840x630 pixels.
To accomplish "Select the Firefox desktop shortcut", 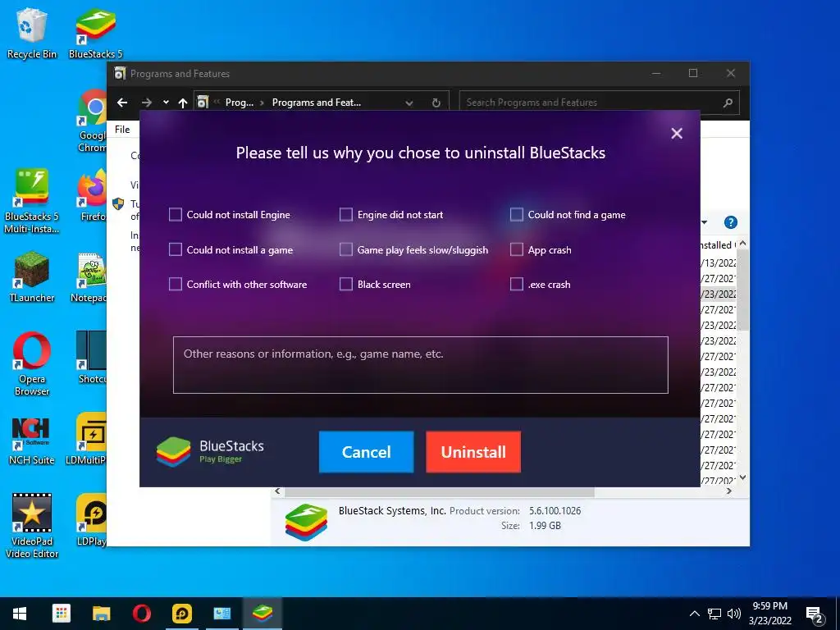I will (x=92, y=195).
